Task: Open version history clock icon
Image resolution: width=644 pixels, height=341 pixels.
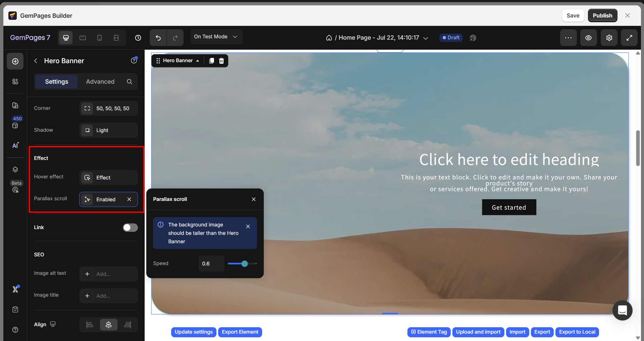Action: (x=138, y=38)
